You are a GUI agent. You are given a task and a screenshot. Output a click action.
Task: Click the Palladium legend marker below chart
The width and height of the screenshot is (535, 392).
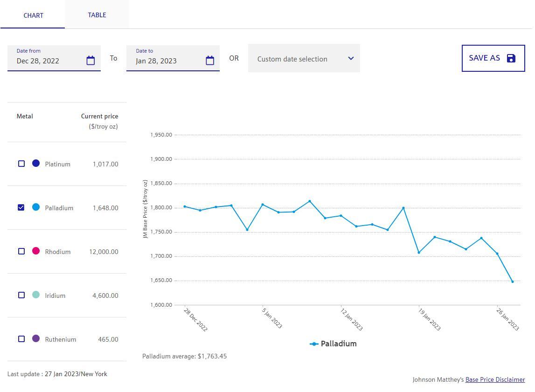[314, 344]
